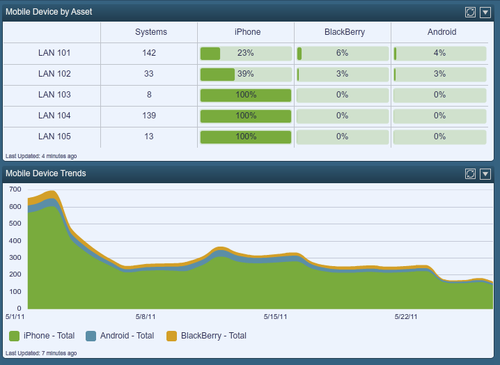The height and width of the screenshot is (365, 500).
Task: Click LAN 104 iPhone 100% bar
Action: [246, 116]
